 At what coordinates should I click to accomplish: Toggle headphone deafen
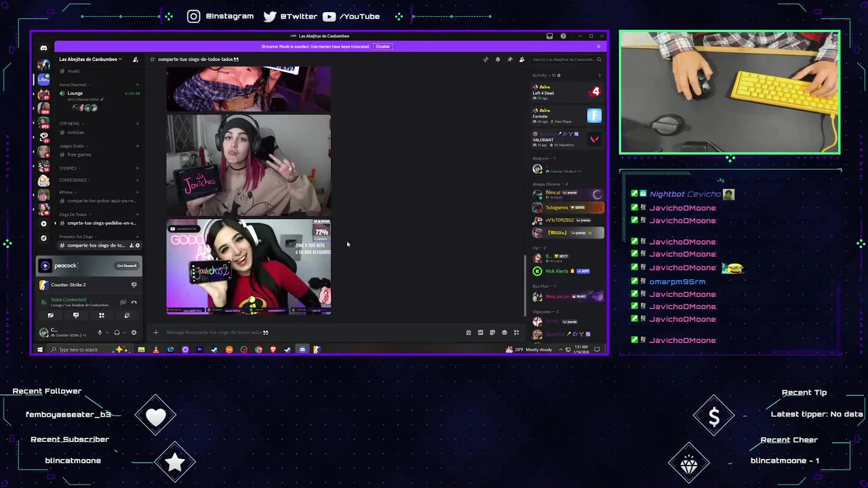[117, 333]
